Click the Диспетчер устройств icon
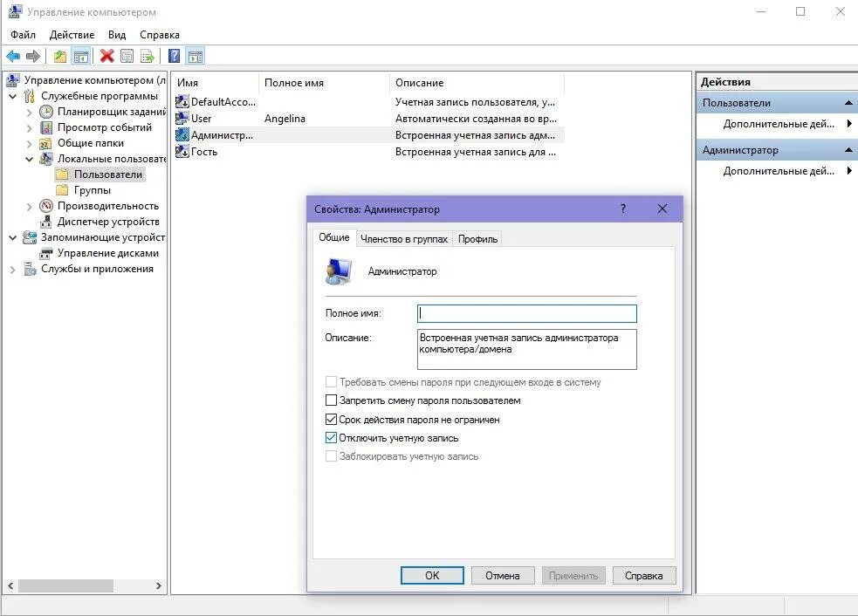Screen dimensions: 858x616 (x=46, y=222)
